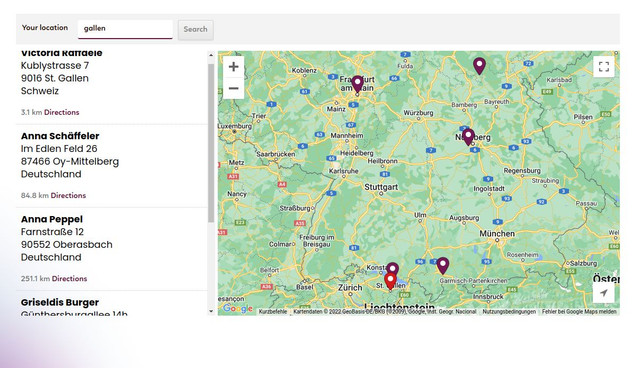Select the red St. Gallen location pin
Image resolution: width=640 pixels, height=368 pixels.
[x=390, y=282]
